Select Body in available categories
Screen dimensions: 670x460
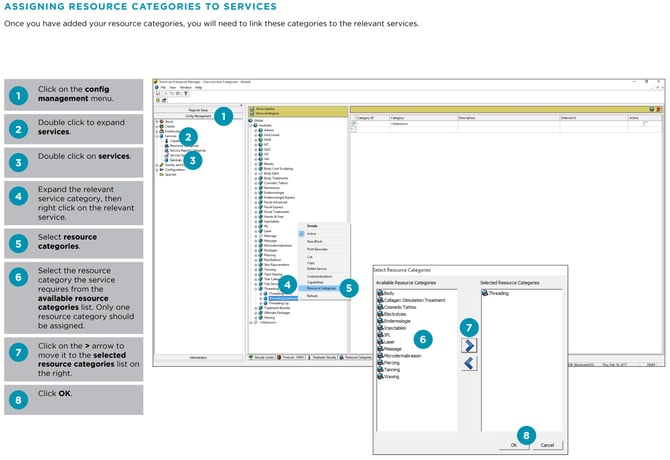tap(389, 293)
